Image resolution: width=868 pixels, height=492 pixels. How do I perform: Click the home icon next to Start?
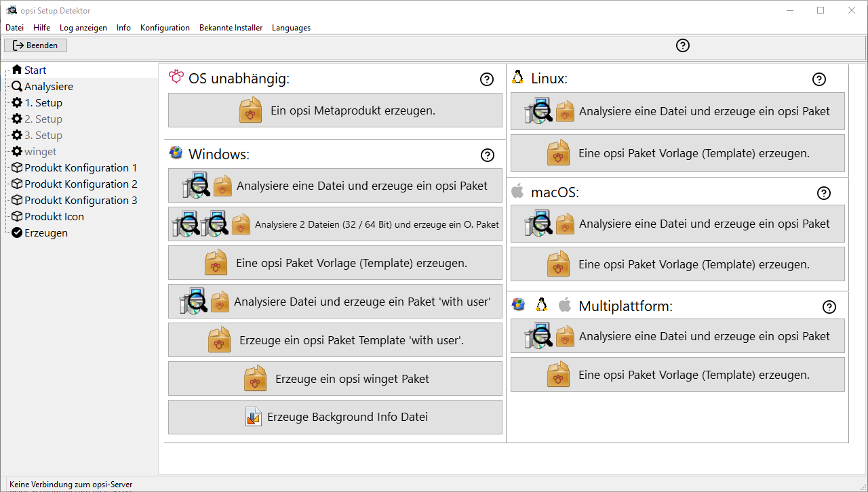[x=18, y=70]
